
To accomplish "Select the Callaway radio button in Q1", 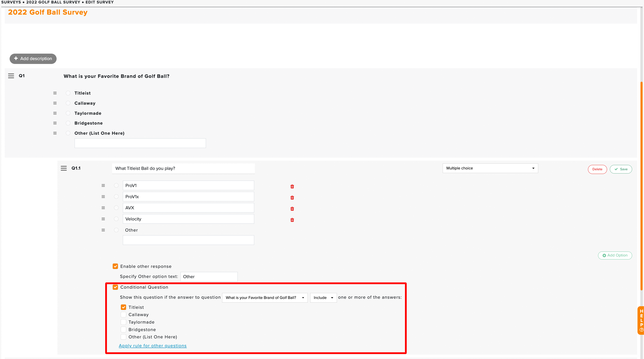I will click(68, 103).
